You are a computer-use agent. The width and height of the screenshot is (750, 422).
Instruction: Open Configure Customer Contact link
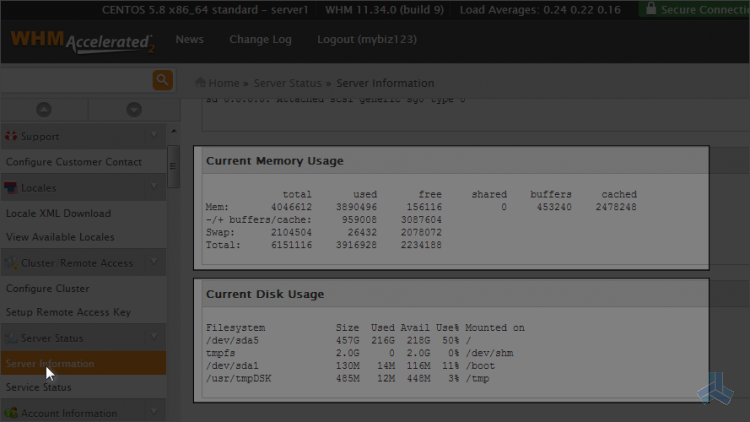74,162
